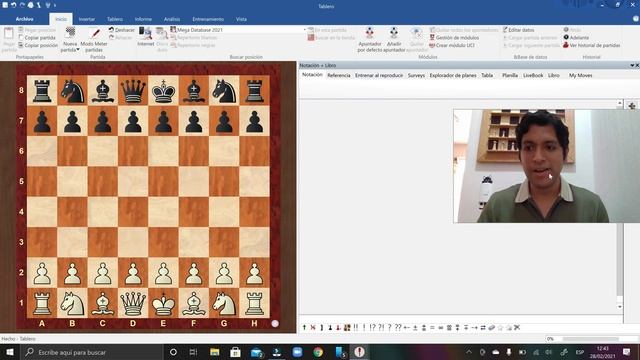Click Añadir apuntador engine icon

(x=394, y=33)
